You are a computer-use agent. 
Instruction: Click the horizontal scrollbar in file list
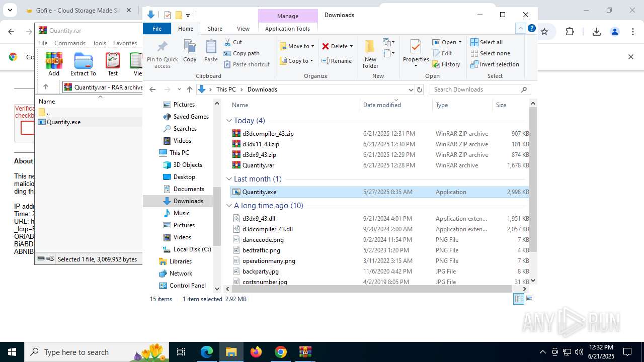pos(371,289)
